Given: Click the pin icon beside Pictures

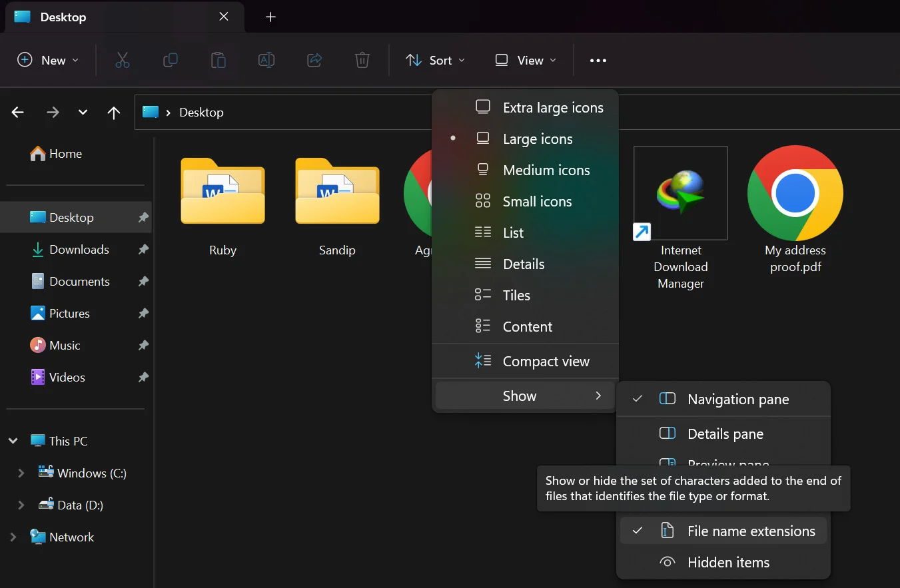Looking at the screenshot, I should [143, 314].
